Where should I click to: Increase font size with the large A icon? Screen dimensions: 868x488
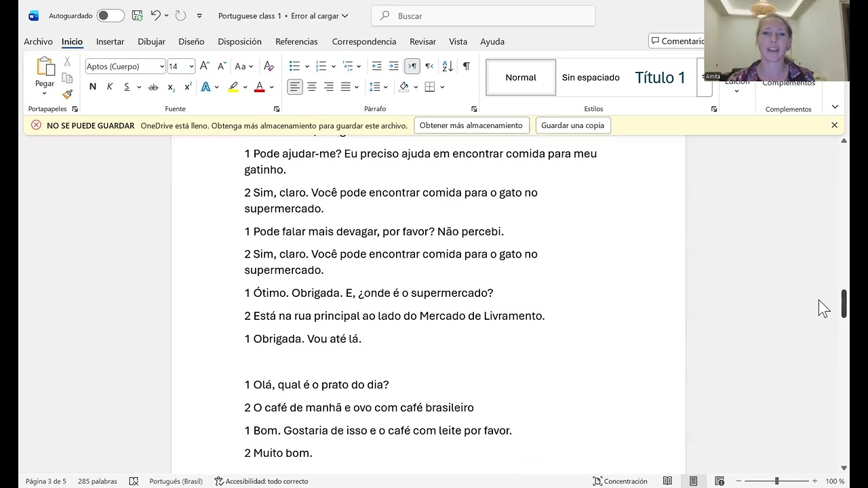(204, 66)
